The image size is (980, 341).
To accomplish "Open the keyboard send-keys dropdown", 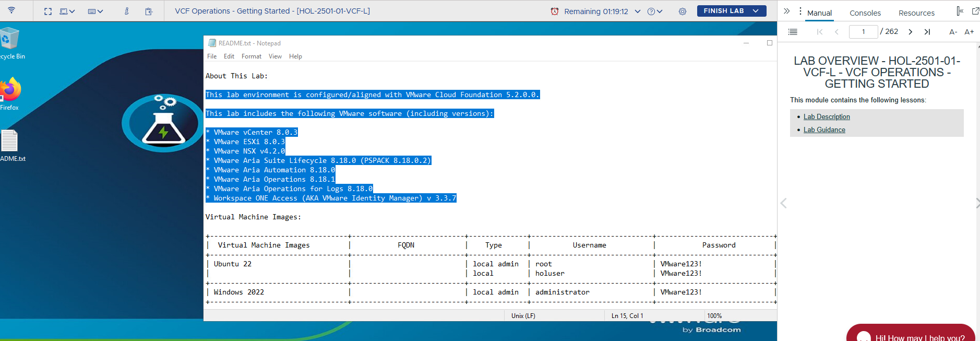I will tap(95, 11).
